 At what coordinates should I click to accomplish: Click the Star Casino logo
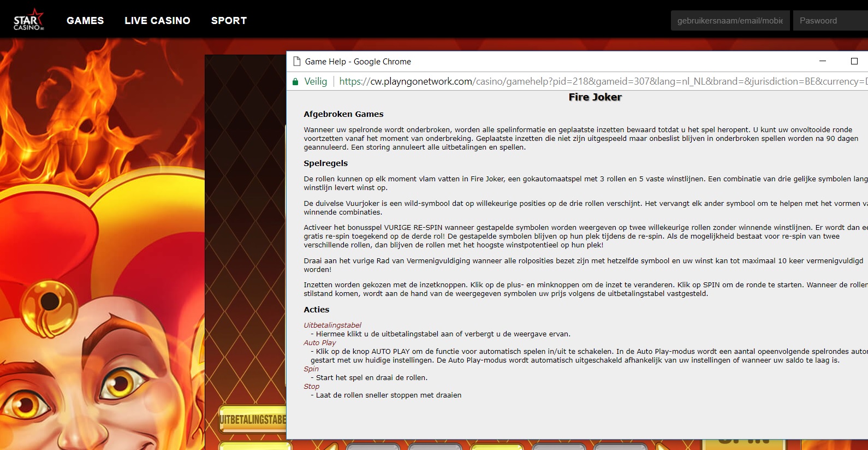tap(28, 20)
